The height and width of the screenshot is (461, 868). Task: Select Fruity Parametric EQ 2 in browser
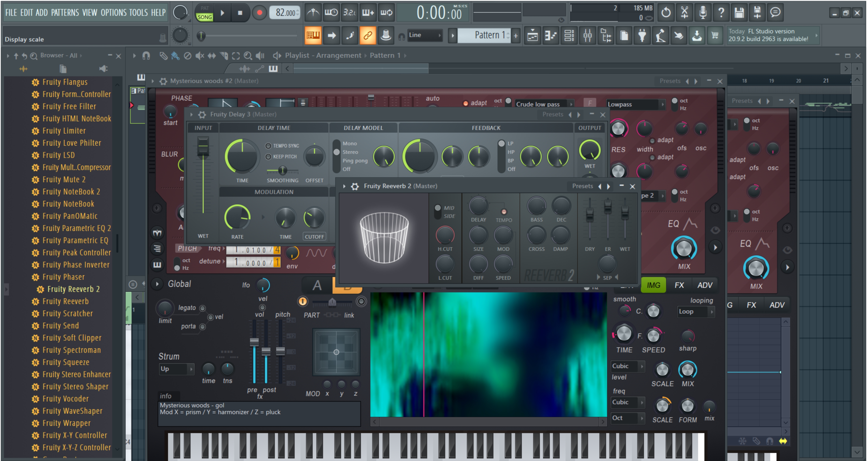76,228
